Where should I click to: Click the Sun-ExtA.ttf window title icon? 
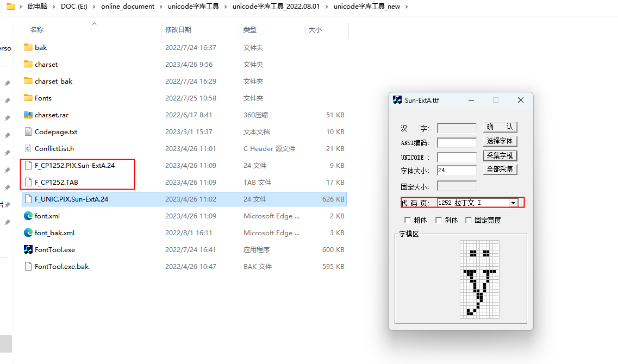click(397, 100)
